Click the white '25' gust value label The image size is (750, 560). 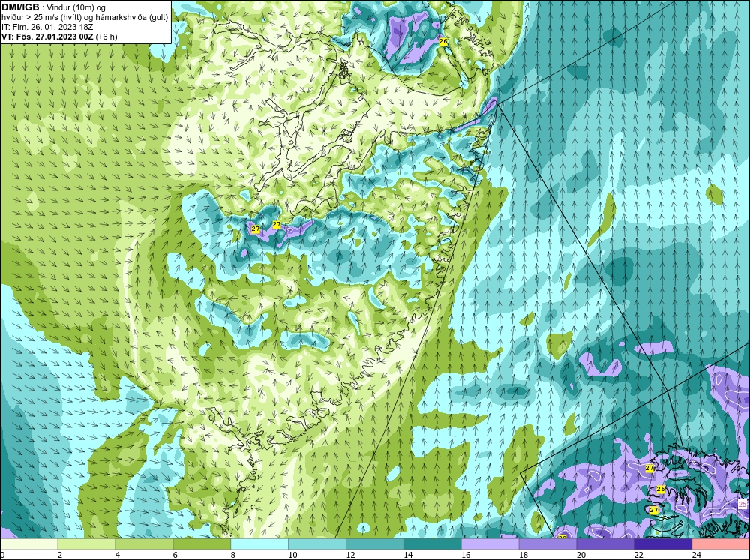[742, 504]
